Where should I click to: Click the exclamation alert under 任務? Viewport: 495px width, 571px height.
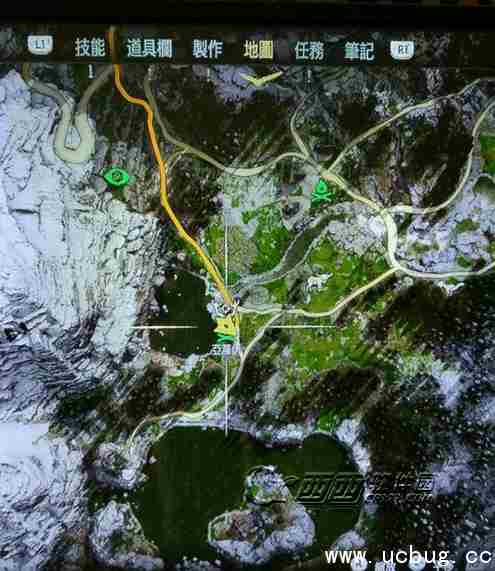(x=309, y=75)
